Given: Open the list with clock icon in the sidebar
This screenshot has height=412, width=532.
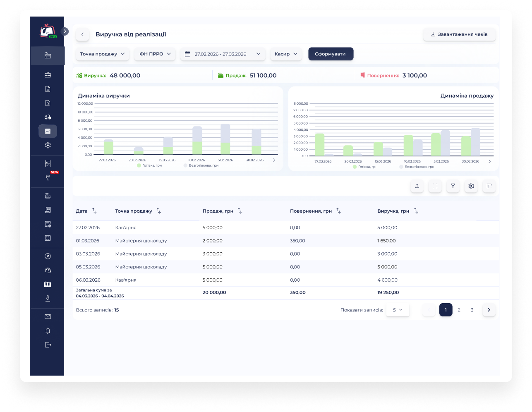Looking at the screenshot, I should 48,224.
